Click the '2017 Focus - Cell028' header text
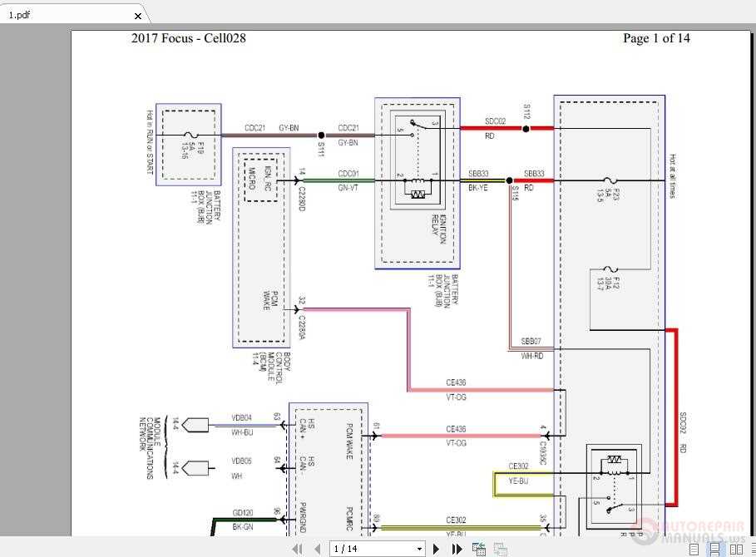 click(189, 38)
